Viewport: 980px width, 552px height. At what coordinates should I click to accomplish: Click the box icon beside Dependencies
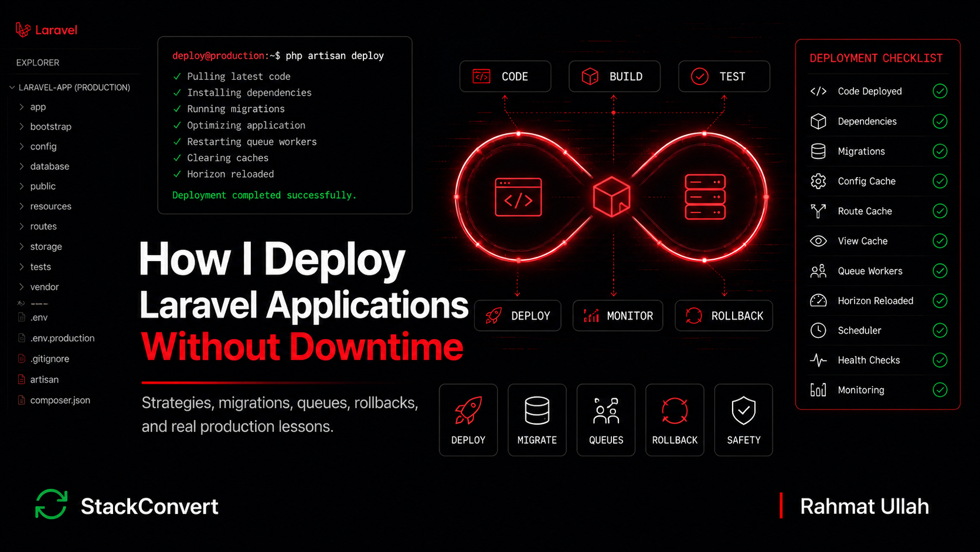click(x=818, y=121)
